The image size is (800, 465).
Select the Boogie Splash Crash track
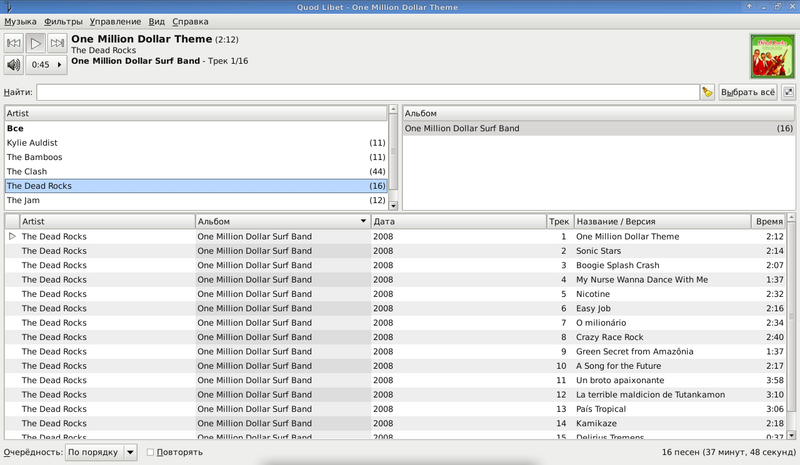coord(395,265)
